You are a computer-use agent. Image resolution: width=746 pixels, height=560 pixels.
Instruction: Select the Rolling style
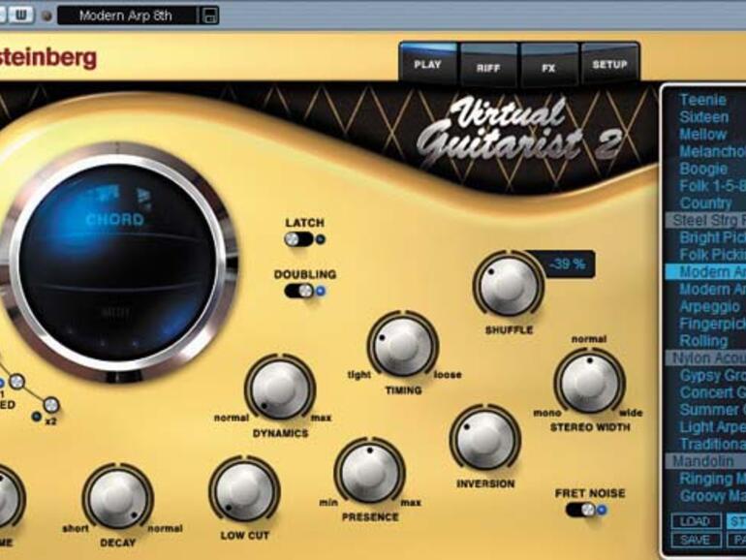(706, 341)
